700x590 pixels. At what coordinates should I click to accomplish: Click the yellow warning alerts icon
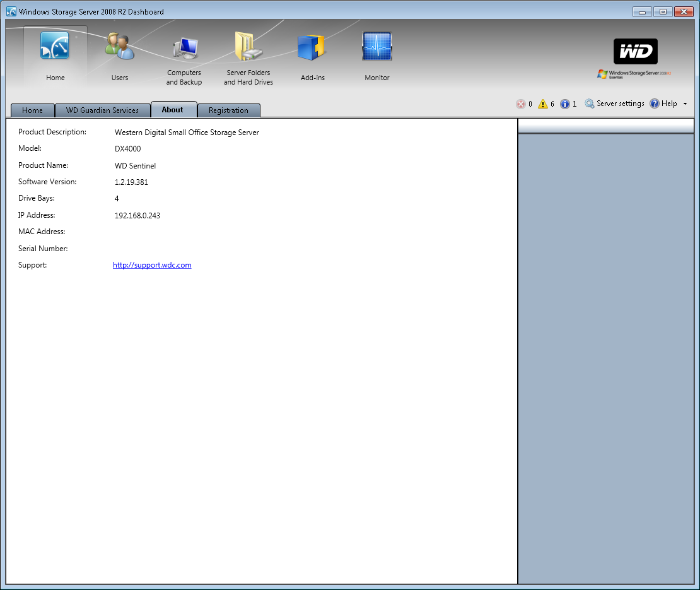(x=542, y=104)
